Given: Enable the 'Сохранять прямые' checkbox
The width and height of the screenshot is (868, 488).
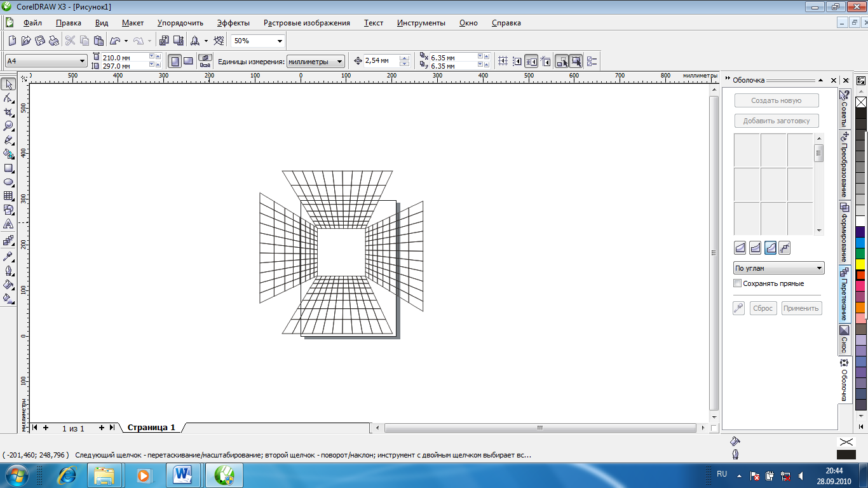Looking at the screenshot, I should click(738, 283).
